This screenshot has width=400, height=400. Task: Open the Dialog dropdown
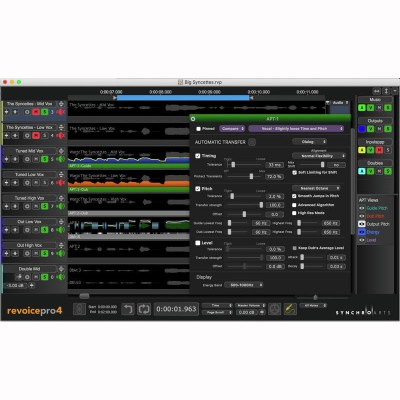coord(309,142)
